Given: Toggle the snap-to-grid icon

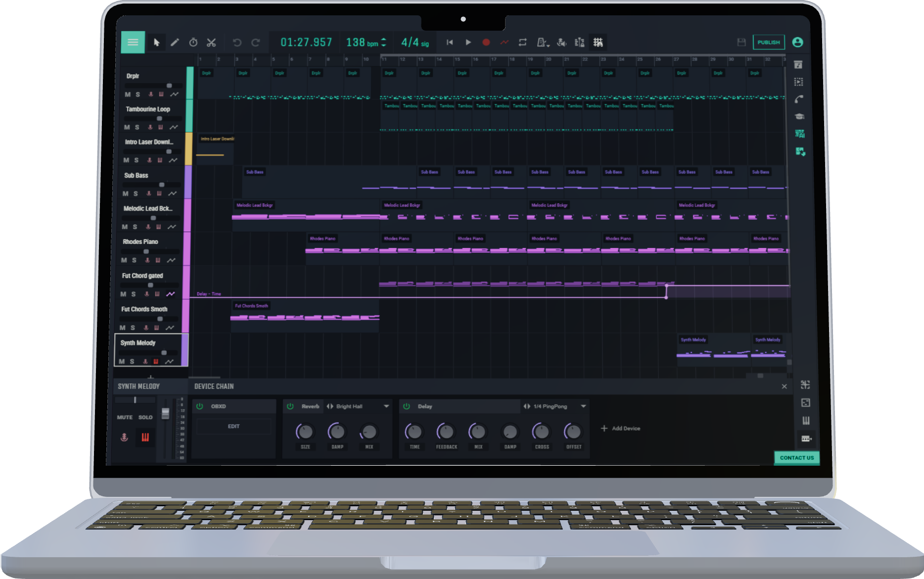Looking at the screenshot, I should [x=598, y=43].
